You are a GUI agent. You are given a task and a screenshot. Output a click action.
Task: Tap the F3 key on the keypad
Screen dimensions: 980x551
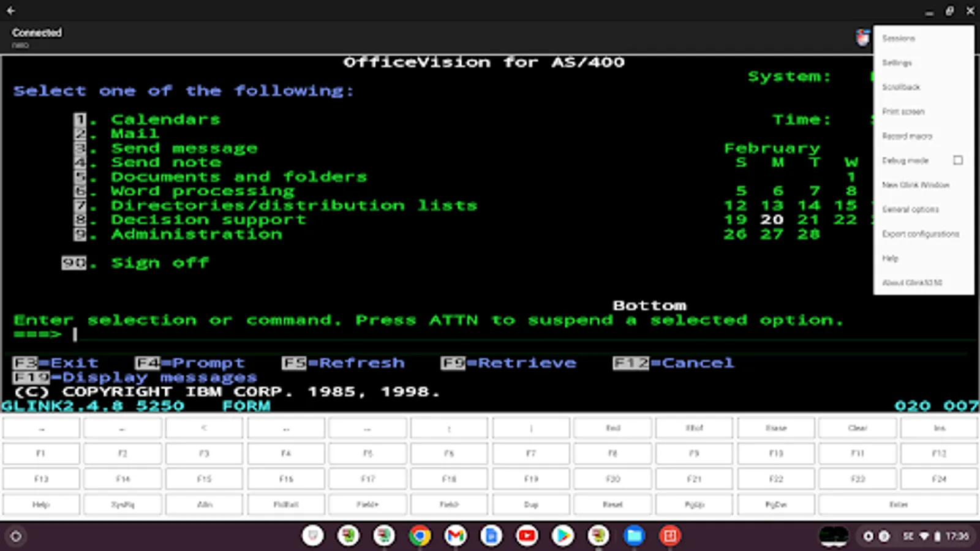coord(205,454)
